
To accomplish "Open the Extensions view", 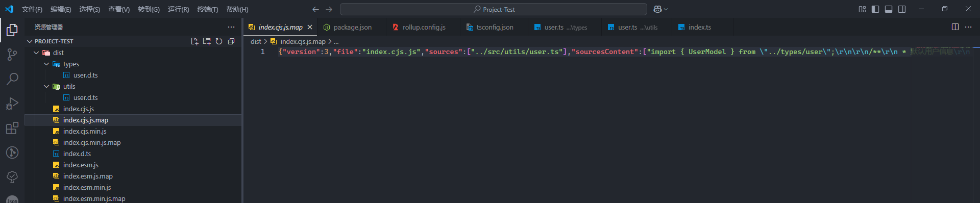I will click(12, 128).
